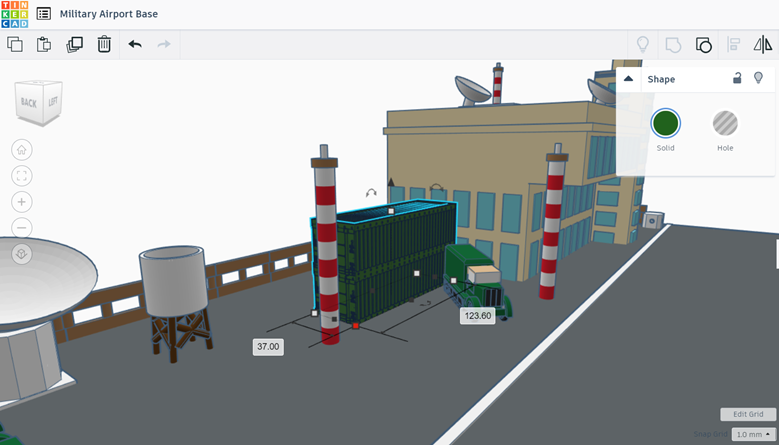
Task: Click the view cube BACK face
Action: [x=28, y=102]
